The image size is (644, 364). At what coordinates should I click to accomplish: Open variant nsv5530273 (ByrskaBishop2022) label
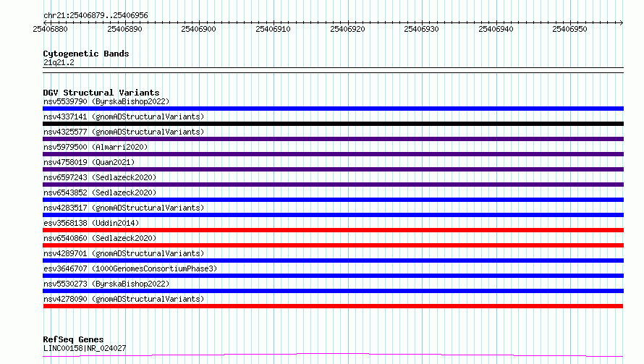pyautogui.click(x=106, y=284)
